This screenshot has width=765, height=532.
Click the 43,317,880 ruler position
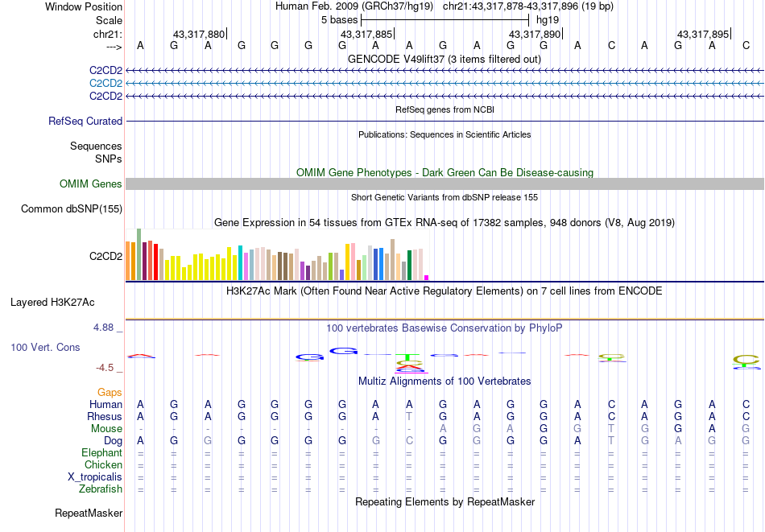tap(199, 34)
